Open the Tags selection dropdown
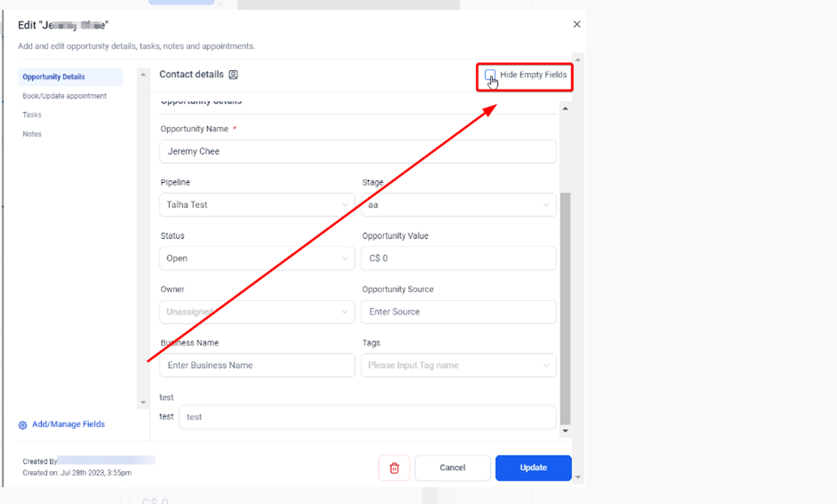Viewport: 837px width, 504px height. click(459, 365)
